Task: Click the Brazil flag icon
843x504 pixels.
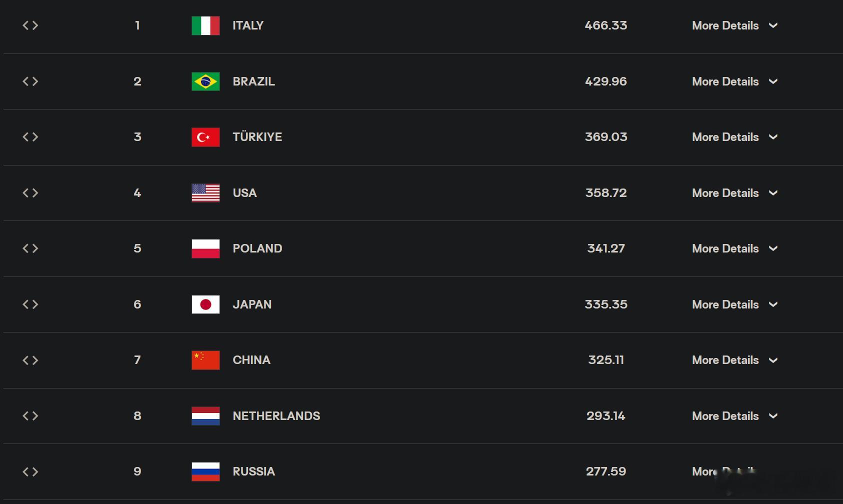Action: 205,81
